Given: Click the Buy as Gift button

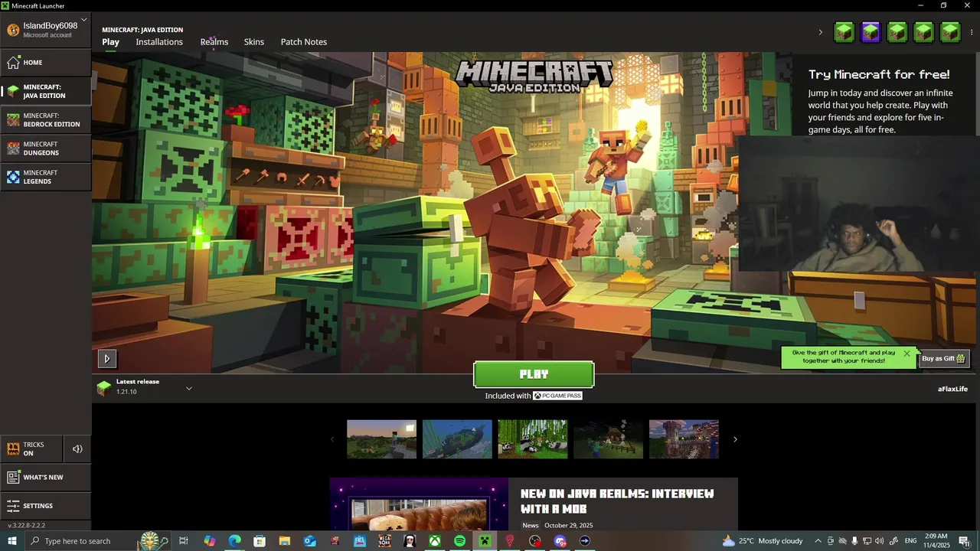Looking at the screenshot, I should pyautogui.click(x=943, y=358).
